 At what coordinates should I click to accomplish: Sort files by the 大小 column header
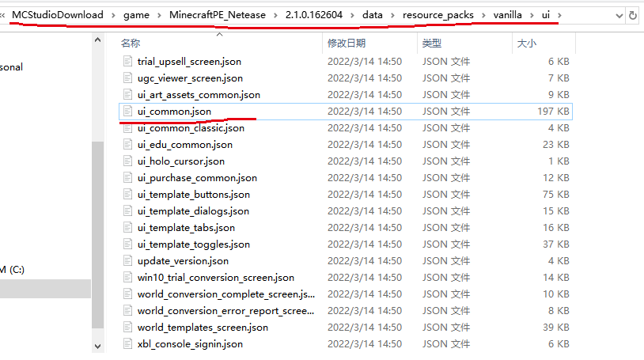click(x=527, y=44)
